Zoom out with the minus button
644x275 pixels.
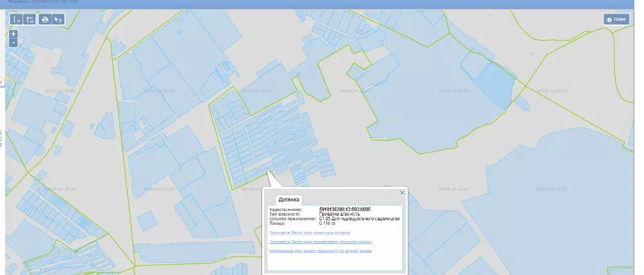click(x=14, y=43)
